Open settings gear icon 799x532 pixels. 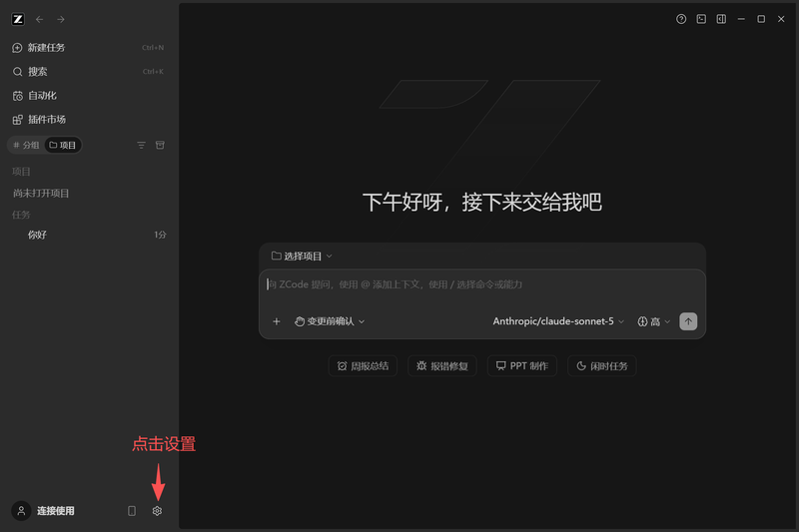pos(157,511)
